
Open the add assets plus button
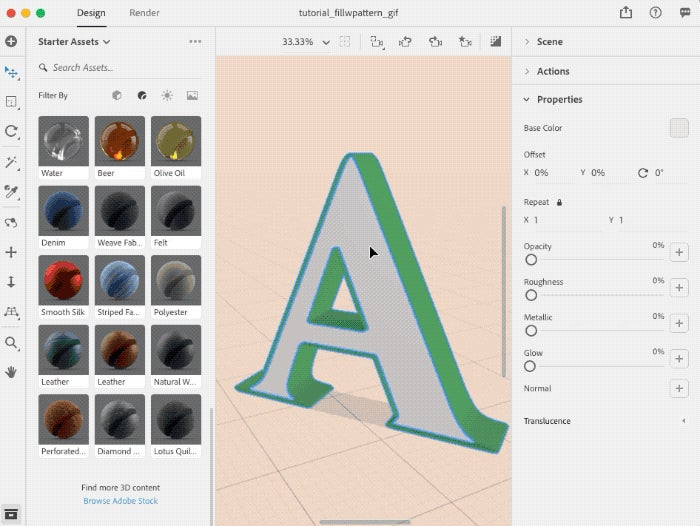(x=11, y=42)
